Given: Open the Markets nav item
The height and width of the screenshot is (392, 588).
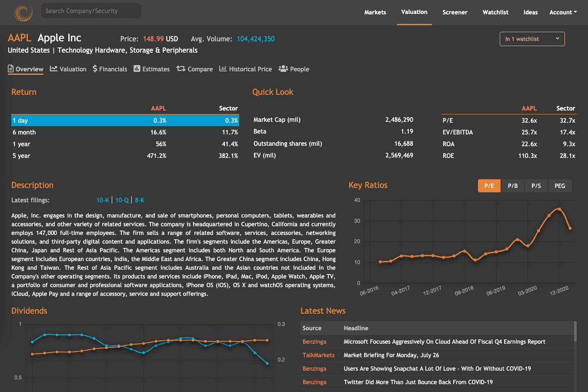Looking at the screenshot, I should pyautogui.click(x=375, y=12).
